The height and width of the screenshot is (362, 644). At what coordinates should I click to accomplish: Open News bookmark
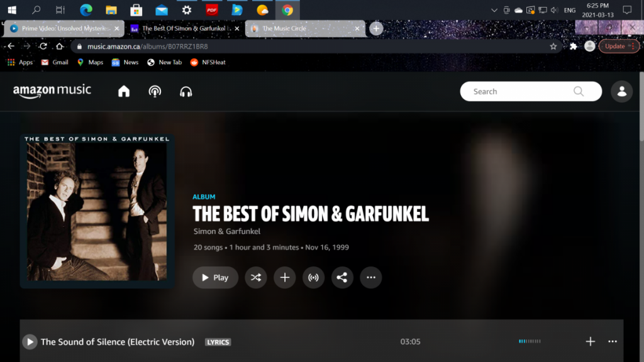[125, 62]
